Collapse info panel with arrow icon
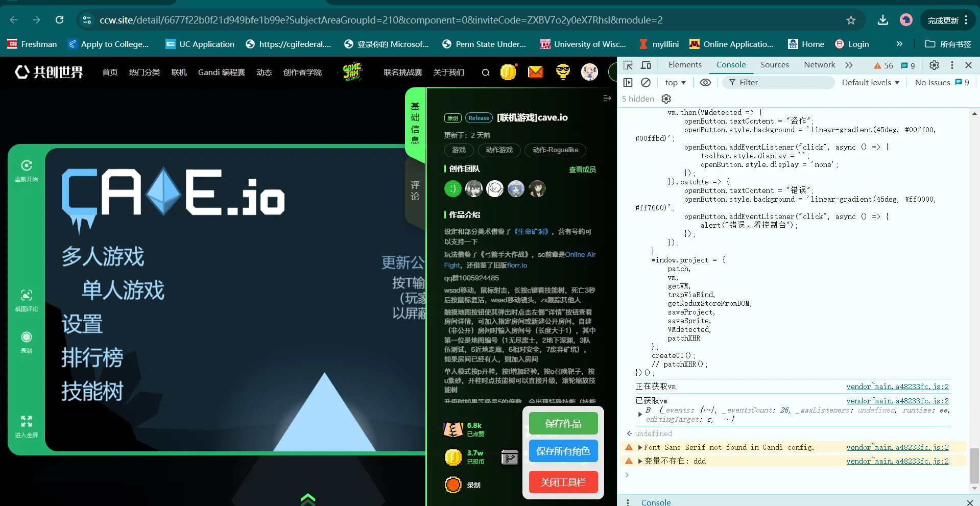This screenshot has height=506, width=980. [607, 98]
